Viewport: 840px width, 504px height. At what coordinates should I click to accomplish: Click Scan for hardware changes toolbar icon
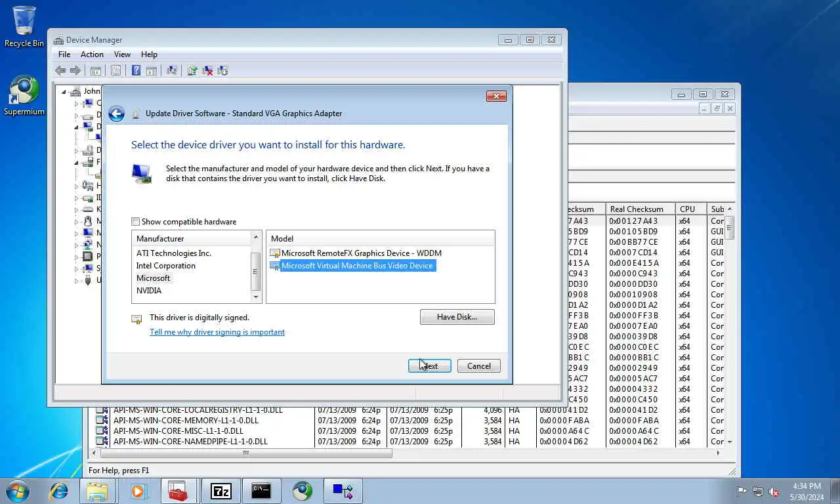click(x=172, y=71)
